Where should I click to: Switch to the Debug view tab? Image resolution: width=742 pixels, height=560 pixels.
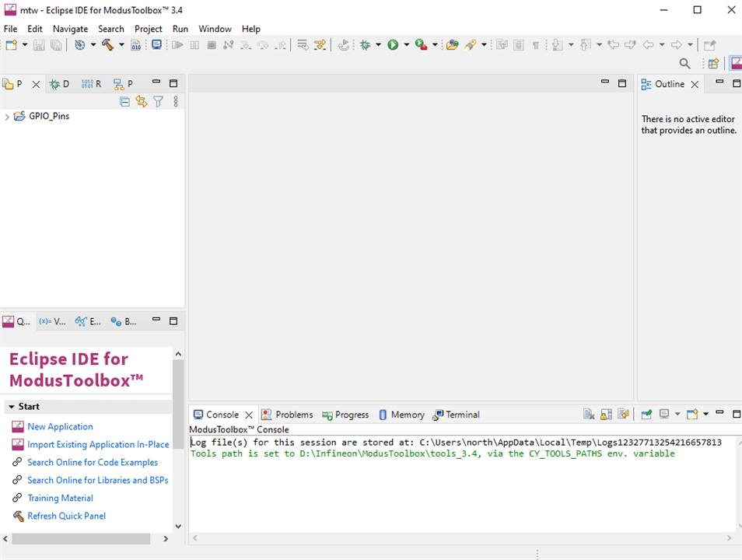point(60,84)
